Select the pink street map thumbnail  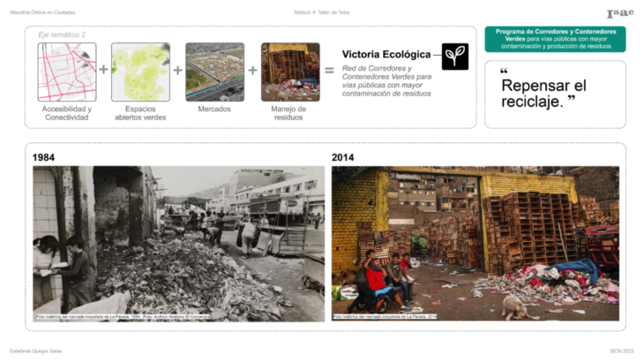[66, 72]
